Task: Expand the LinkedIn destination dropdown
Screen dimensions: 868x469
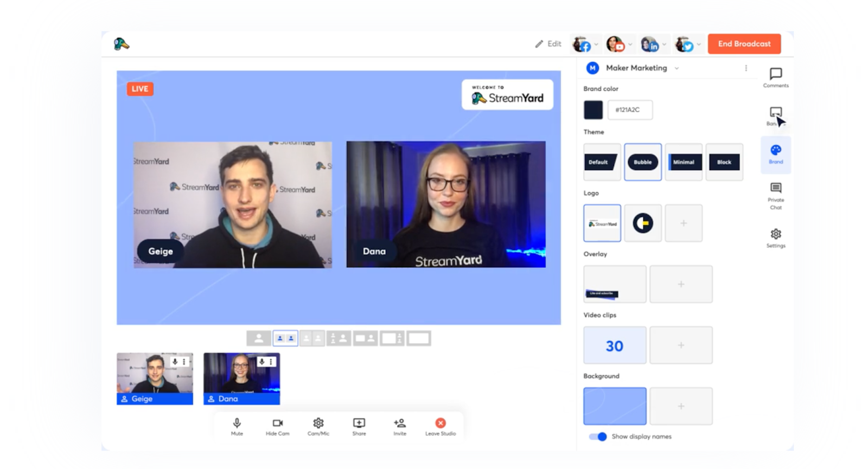Action: pyautogui.click(x=664, y=44)
